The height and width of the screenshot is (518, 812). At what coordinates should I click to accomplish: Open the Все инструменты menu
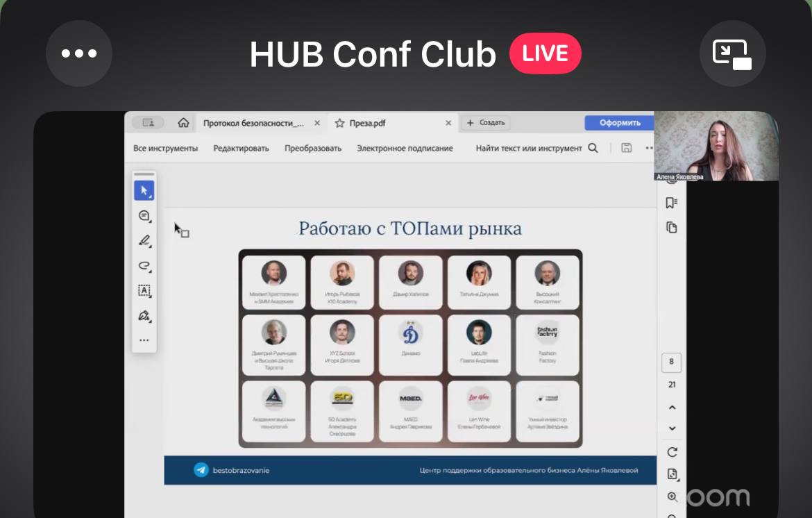click(165, 148)
